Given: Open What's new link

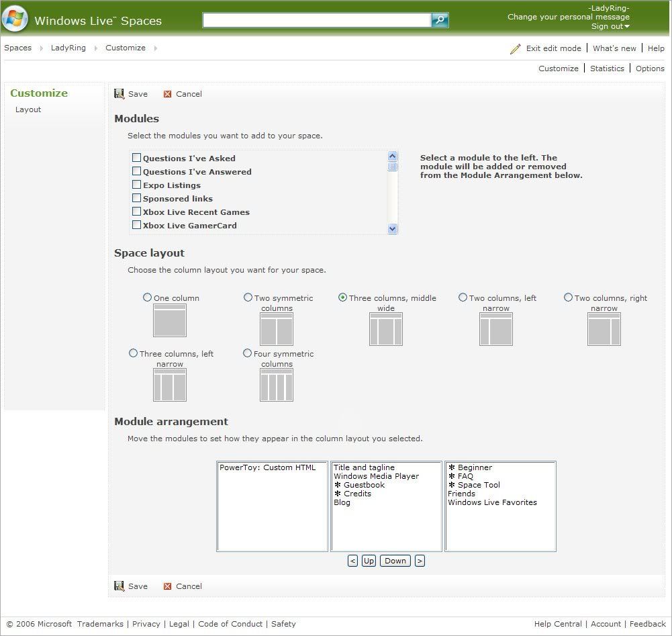Looking at the screenshot, I should coord(614,48).
